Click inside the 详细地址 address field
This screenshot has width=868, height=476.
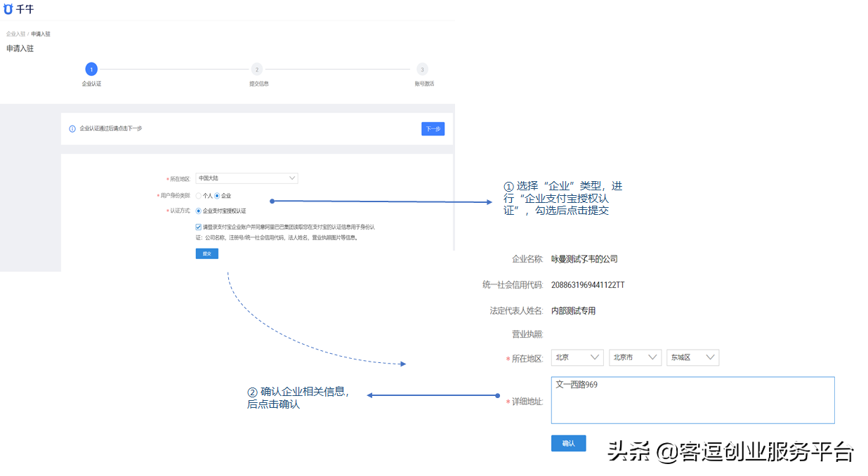point(692,399)
